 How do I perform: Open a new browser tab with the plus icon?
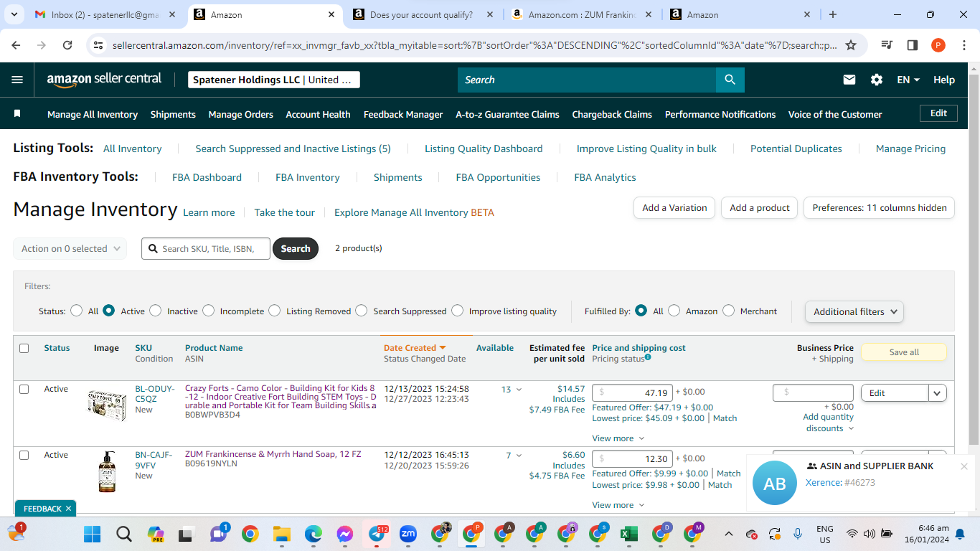(833, 14)
